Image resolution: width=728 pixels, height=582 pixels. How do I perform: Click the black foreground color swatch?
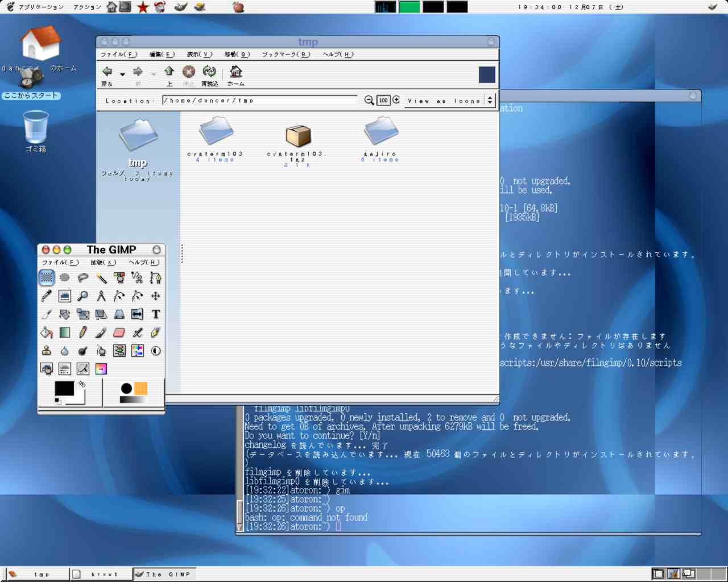[64, 388]
